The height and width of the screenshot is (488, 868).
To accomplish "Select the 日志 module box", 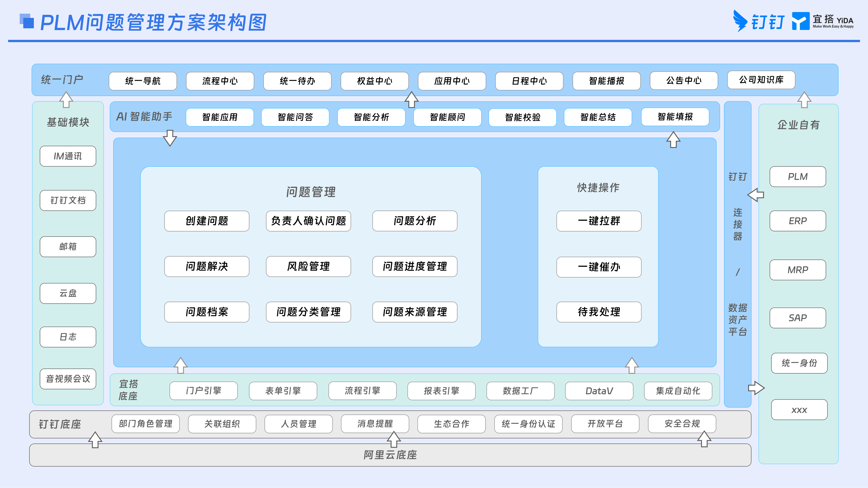I will tap(68, 337).
